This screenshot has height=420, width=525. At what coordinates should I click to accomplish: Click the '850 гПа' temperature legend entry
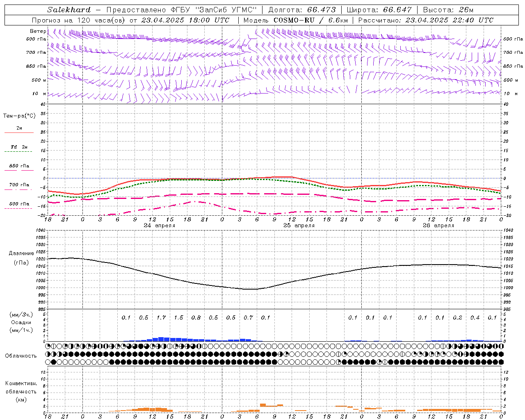[x=19, y=166]
